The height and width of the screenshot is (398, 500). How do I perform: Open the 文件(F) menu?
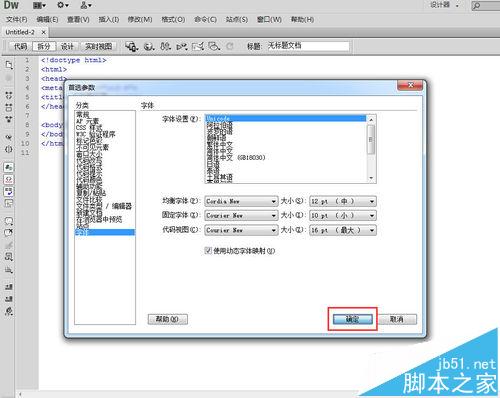(x=17, y=20)
